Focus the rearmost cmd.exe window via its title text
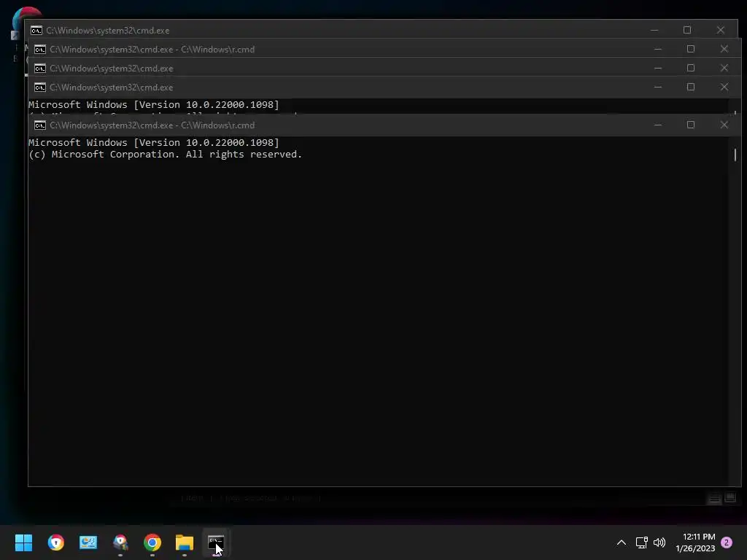 pos(108,31)
